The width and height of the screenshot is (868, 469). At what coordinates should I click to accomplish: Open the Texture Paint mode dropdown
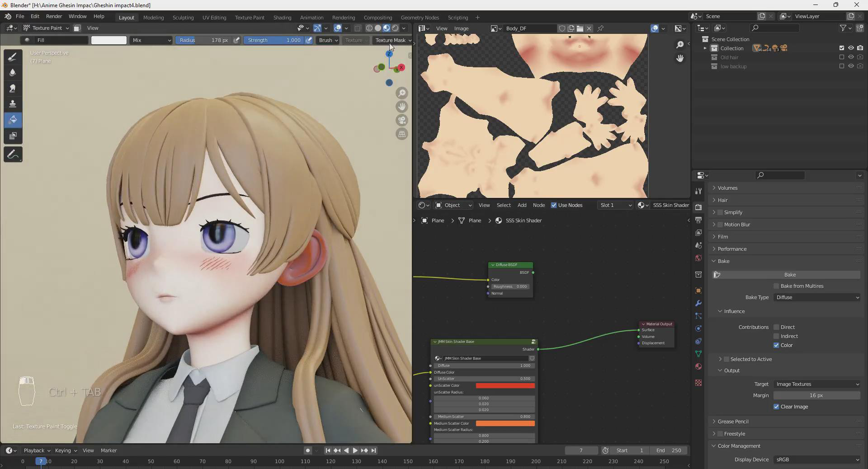click(x=46, y=28)
